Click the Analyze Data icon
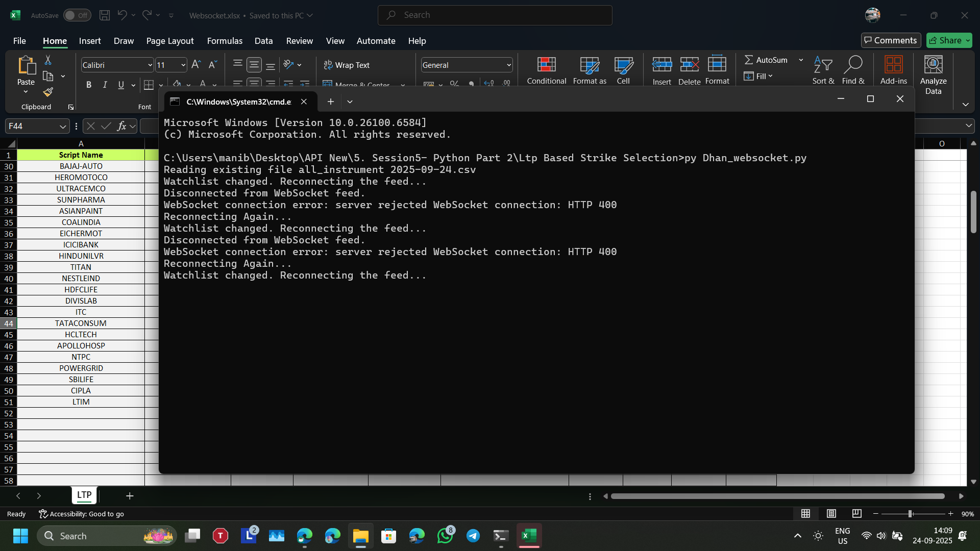This screenshot has width=980, height=551. (x=933, y=75)
